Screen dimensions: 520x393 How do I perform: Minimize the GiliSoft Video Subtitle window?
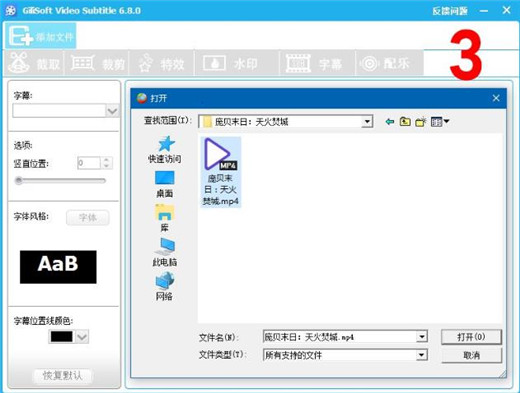484,11
